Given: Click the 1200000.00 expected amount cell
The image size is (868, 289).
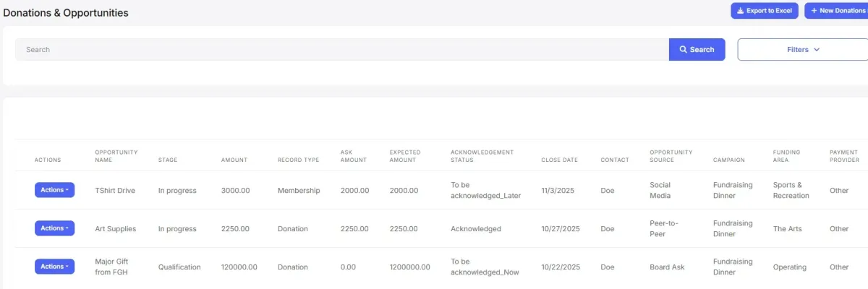Looking at the screenshot, I should click(x=409, y=267).
